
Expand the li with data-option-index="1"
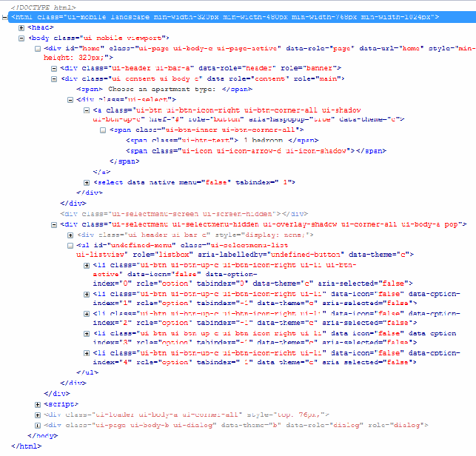(x=87, y=295)
